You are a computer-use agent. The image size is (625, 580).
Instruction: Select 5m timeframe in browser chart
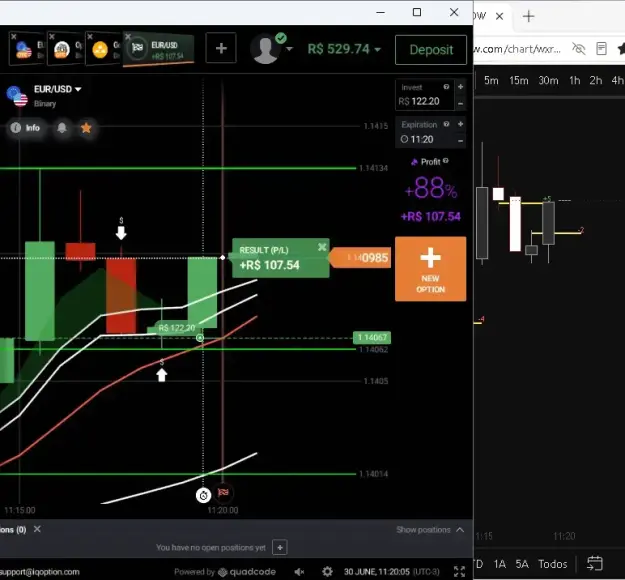click(x=491, y=81)
